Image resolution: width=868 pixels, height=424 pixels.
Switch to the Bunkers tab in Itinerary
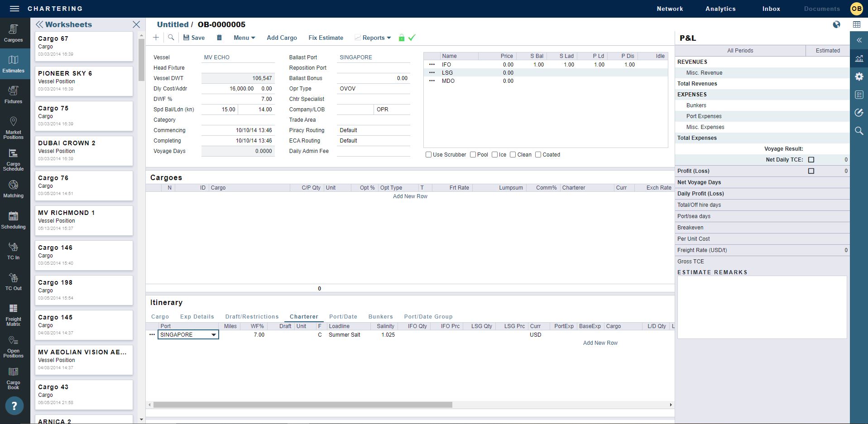pyautogui.click(x=381, y=316)
